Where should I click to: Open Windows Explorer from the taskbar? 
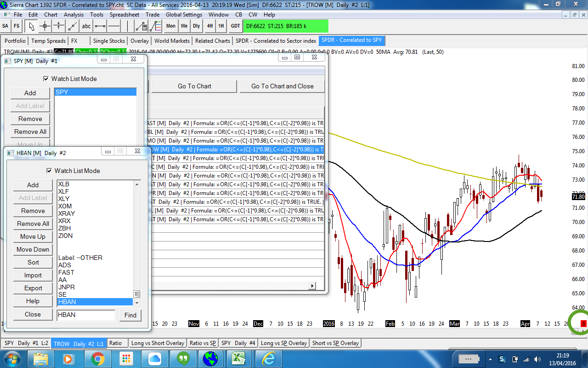(x=41, y=358)
